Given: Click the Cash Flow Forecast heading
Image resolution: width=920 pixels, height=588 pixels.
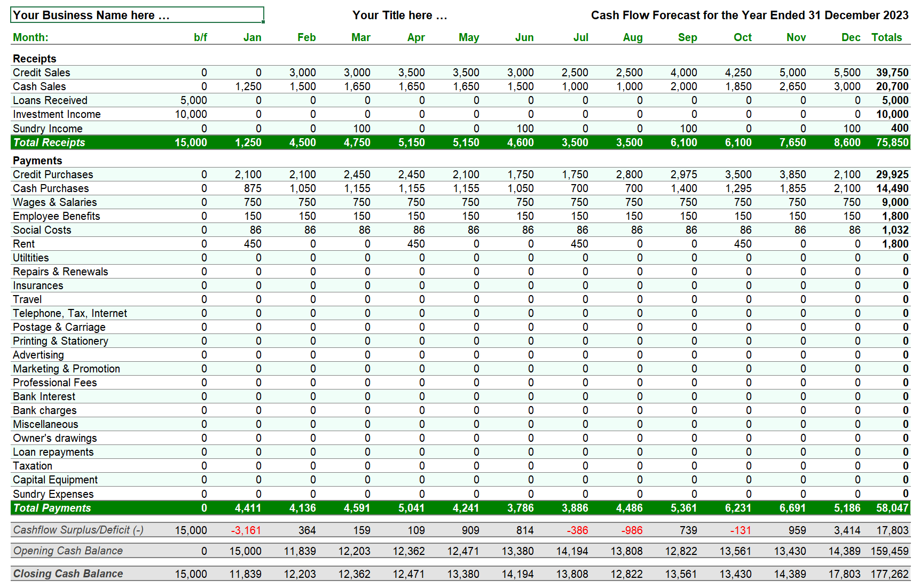Looking at the screenshot, I should coord(749,15).
